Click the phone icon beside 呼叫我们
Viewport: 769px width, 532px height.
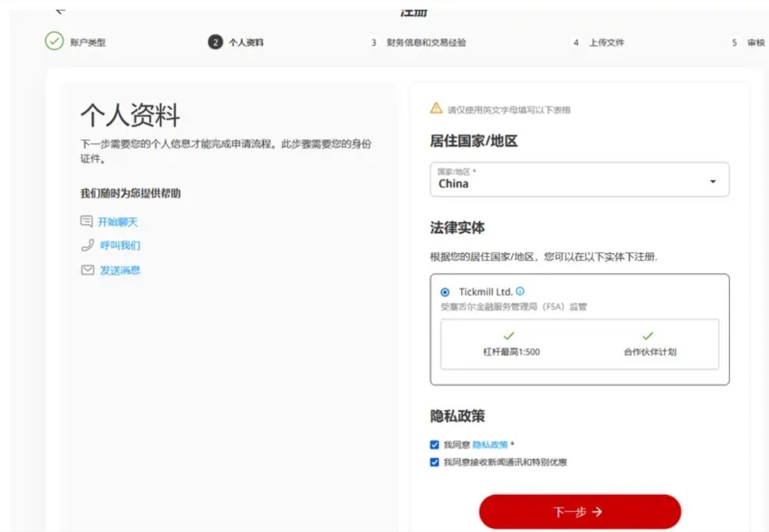coord(88,244)
